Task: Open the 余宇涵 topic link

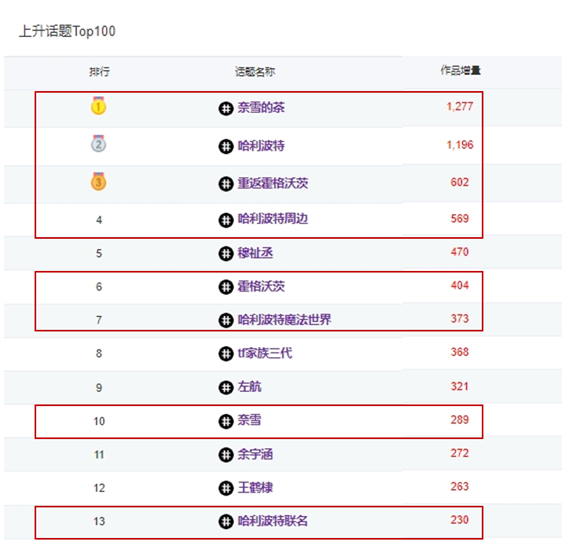Action: tap(255, 454)
